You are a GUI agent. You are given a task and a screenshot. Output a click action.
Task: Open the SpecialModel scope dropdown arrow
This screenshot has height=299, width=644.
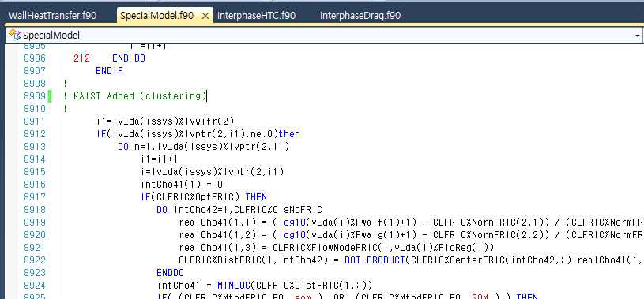click(x=638, y=36)
